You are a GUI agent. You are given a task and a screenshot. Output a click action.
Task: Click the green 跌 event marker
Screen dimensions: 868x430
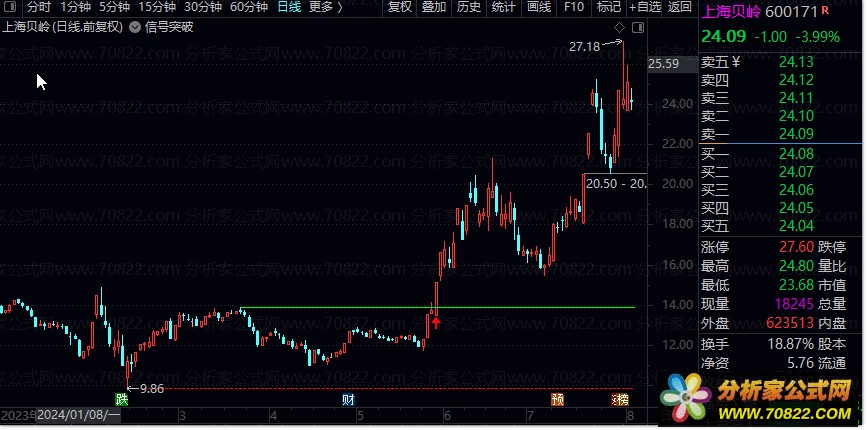pyautogui.click(x=122, y=398)
